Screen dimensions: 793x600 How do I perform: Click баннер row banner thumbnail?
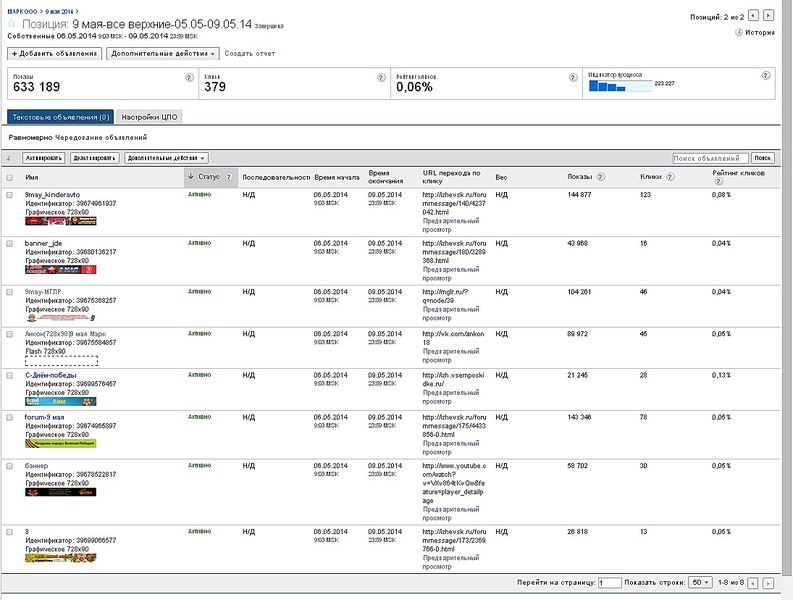[x=61, y=492]
